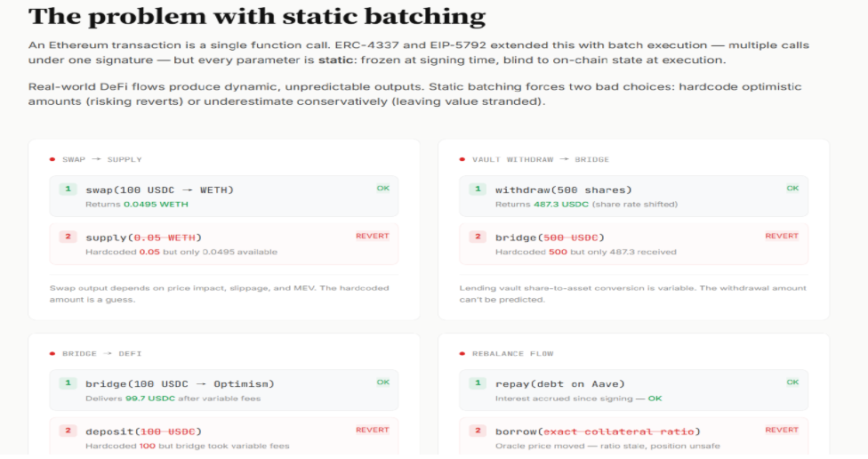The width and height of the screenshot is (868, 459).
Task: Click step 1 badge beside repay(debt on Aave)
Action: pyautogui.click(x=478, y=383)
